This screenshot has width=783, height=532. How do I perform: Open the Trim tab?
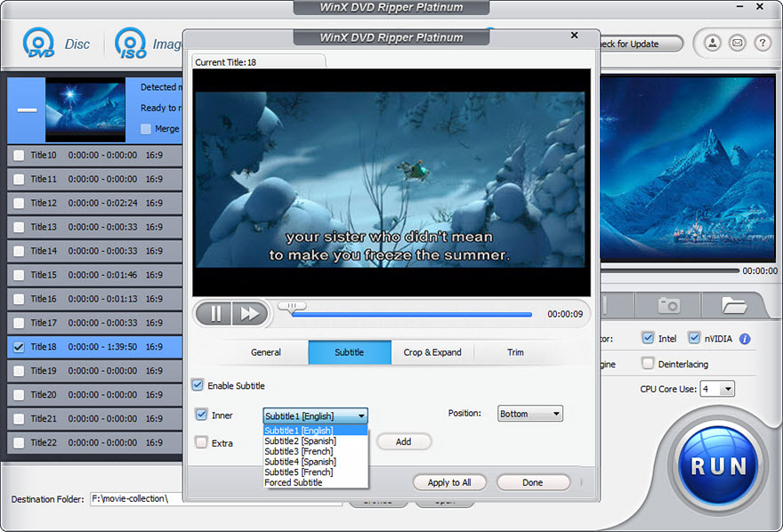tap(515, 352)
